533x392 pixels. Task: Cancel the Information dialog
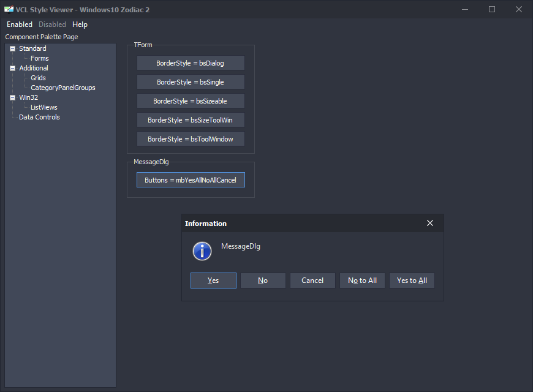tap(312, 281)
